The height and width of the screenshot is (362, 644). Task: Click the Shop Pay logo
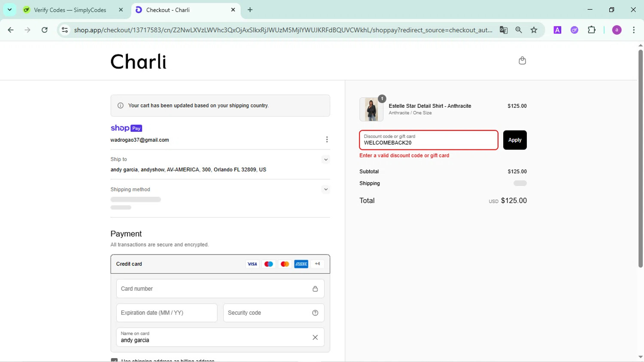tap(126, 128)
